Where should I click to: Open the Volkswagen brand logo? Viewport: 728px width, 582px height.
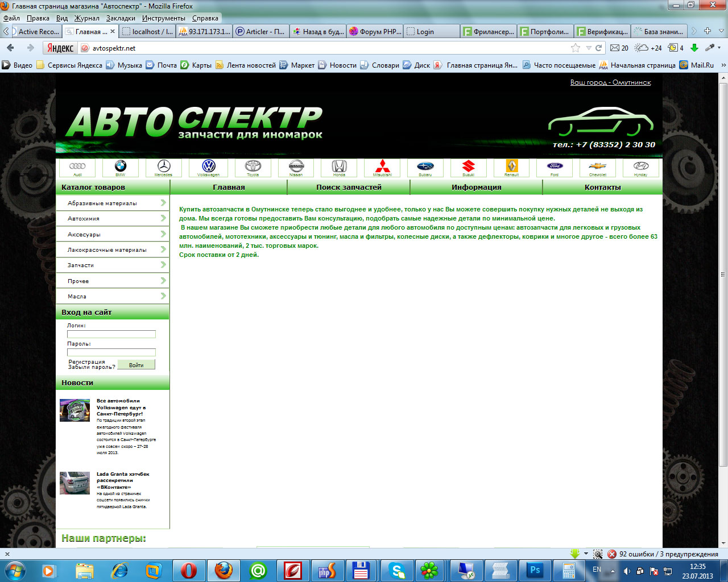pos(209,168)
